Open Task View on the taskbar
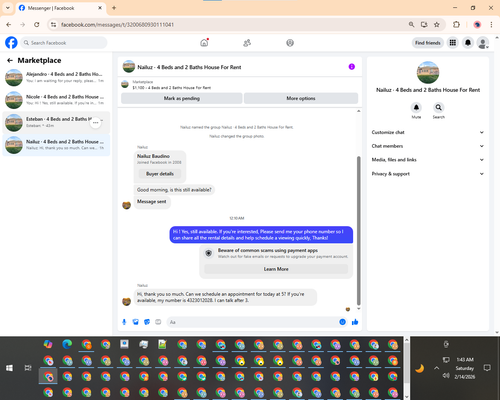The height and width of the screenshot is (400, 500). (28, 368)
